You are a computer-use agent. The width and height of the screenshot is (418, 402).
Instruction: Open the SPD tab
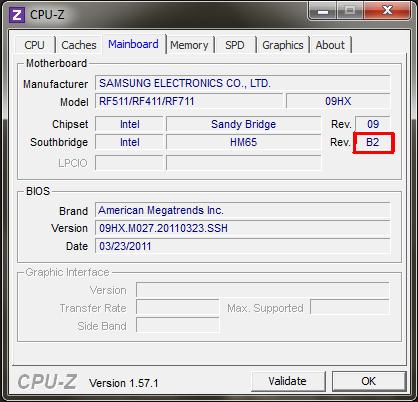click(x=235, y=45)
